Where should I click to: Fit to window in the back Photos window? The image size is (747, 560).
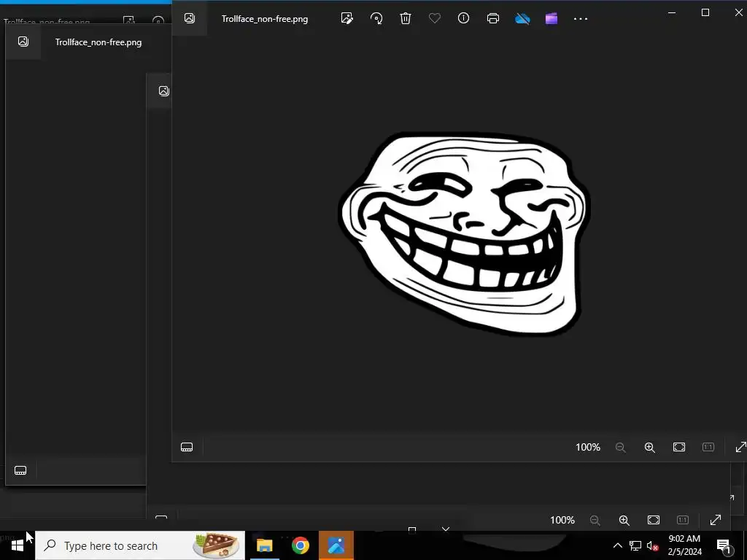pyautogui.click(x=654, y=520)
